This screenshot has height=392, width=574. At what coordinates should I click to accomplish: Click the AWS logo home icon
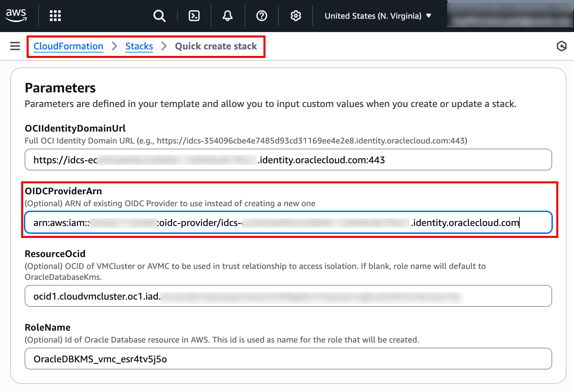tap(16, 15)
